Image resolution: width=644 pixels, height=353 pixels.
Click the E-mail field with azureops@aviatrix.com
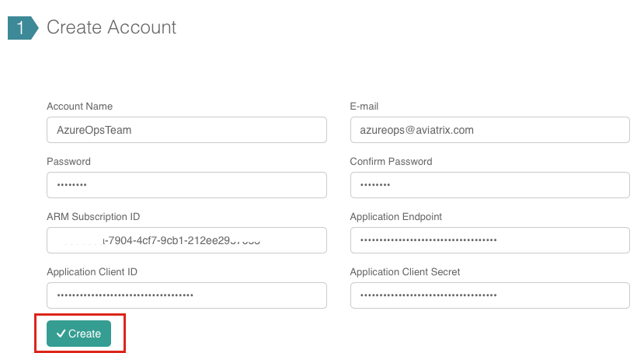pyautogui.click(x=489, y=130)
